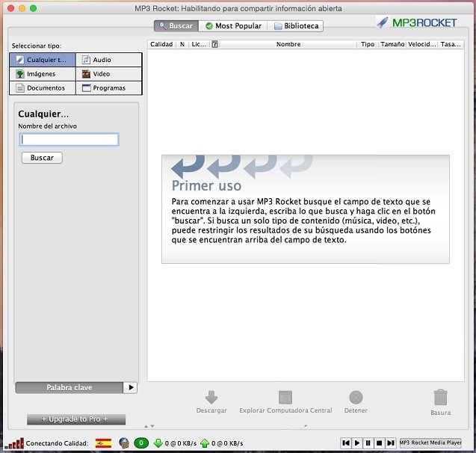Screen dimensions: 476x453
Task: Sort results by Velocid... column
Action: click(421, 44)
